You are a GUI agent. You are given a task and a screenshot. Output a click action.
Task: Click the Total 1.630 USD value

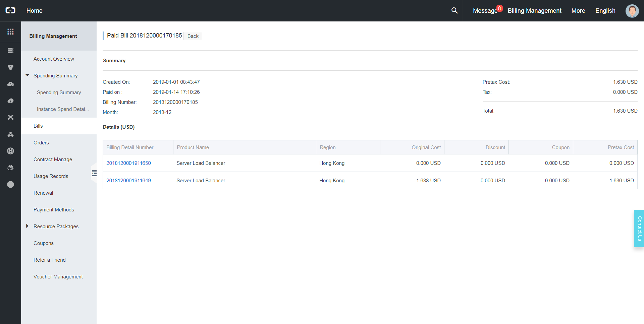click(625, 111)
